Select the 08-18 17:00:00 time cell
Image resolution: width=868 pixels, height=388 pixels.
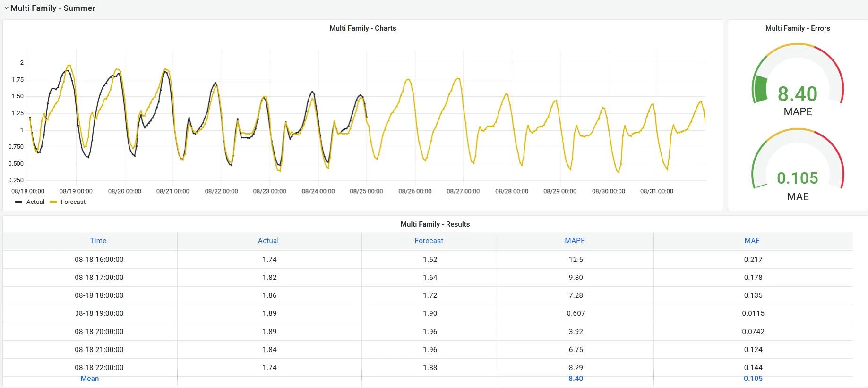99,278
